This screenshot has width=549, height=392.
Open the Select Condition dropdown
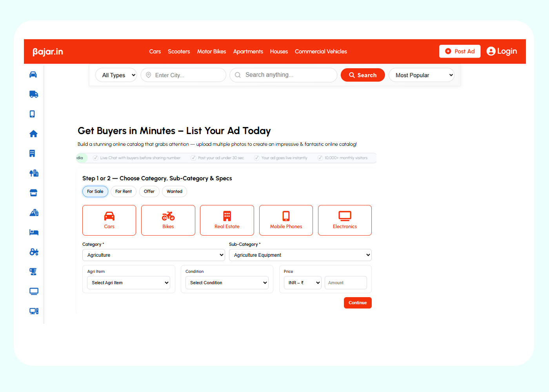(227, 282)
